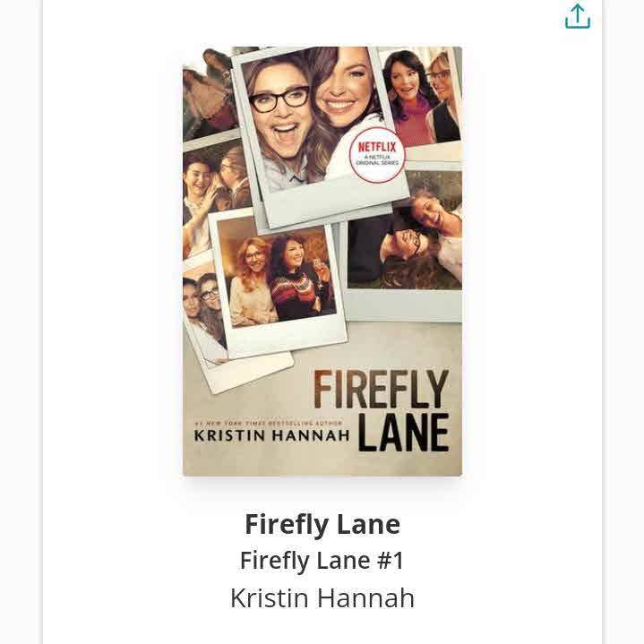
Task: Click KRISTIN HANNAH text printed on the cover
Action: click(271, 435)
